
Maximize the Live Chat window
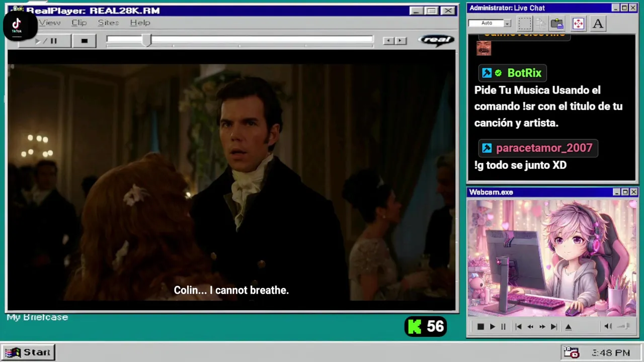pos(624,8)
